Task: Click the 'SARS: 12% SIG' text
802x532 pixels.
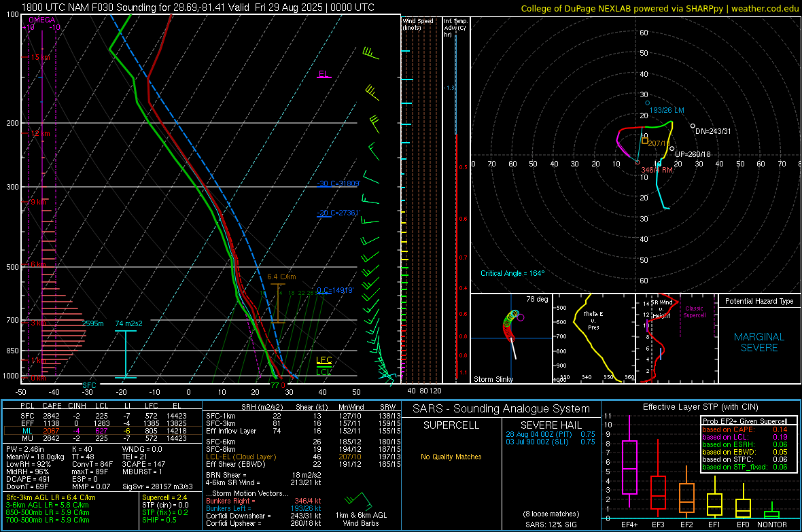Action: point(551,525)
